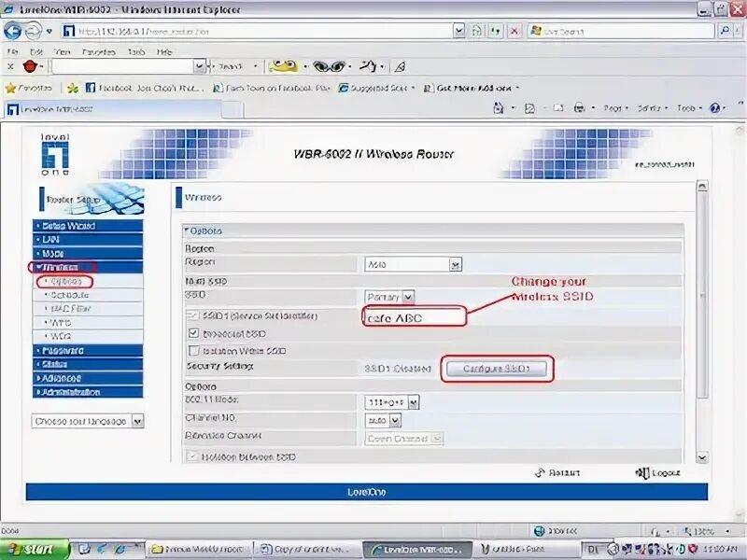Click the red toolbar mascot icon
Image resolution: width=747 pixels, height=560 pixels.
tap(30, 66)
